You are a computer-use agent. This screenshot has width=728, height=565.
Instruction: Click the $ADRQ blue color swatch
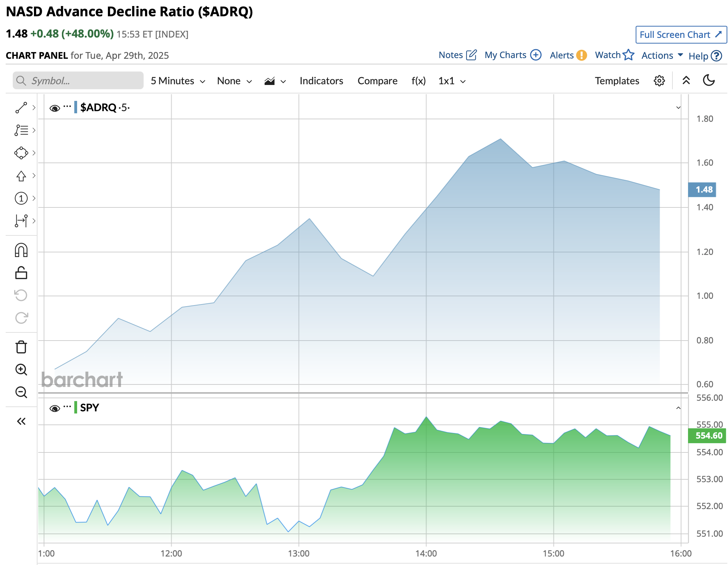tap(76, 107)
